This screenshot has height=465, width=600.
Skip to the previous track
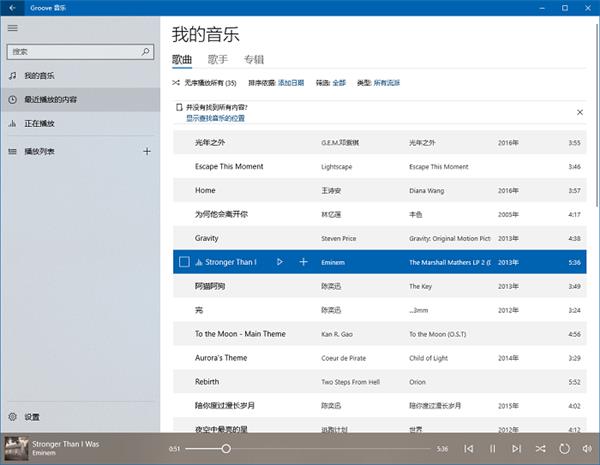tap(468, 449)
